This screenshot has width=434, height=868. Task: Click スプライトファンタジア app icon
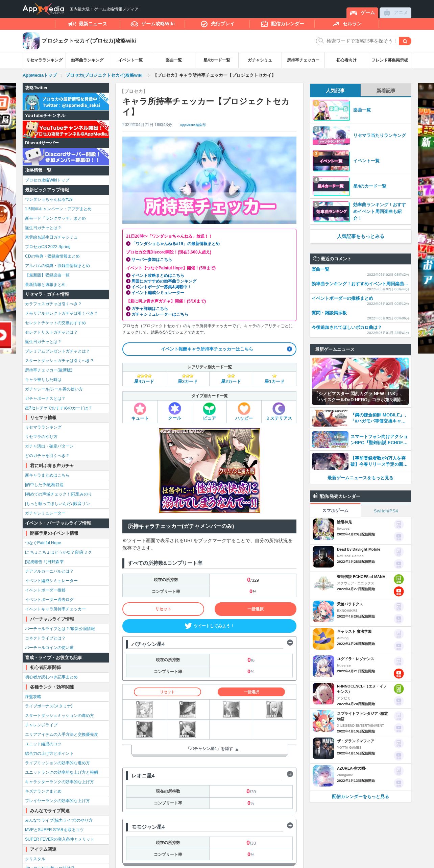(x=323, y=721)
